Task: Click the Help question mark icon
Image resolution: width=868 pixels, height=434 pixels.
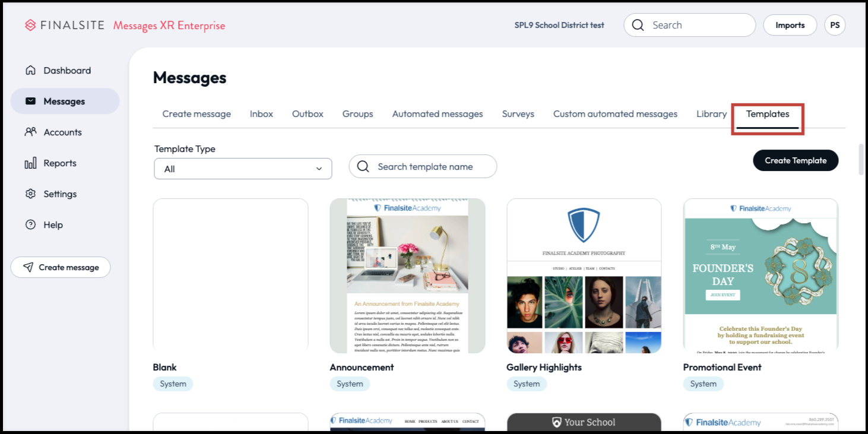Action: point(30,225)
